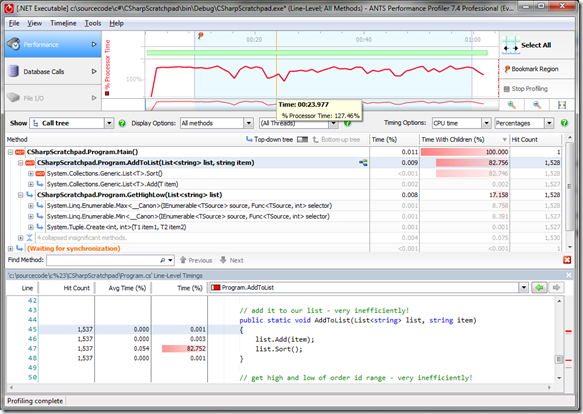The image size is (583, 414).
Task: Collapse the GetHighLow tree node
Action: (x=21, y=195)
